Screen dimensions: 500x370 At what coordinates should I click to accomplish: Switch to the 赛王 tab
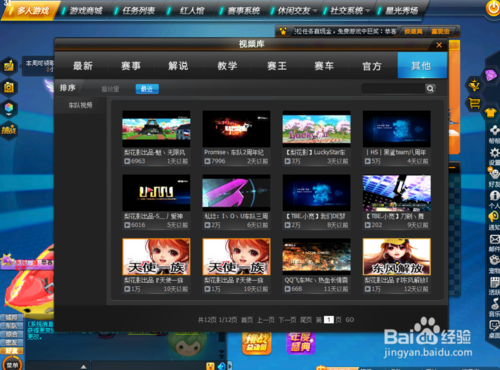click(x=277, y=66)
